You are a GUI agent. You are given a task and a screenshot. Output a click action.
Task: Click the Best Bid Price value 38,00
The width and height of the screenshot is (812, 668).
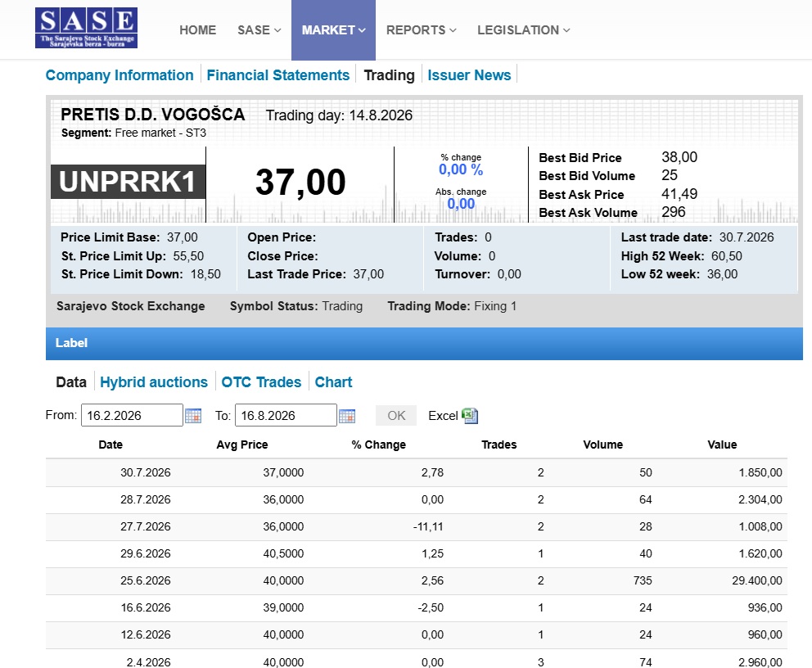click(x=679, y=157)
